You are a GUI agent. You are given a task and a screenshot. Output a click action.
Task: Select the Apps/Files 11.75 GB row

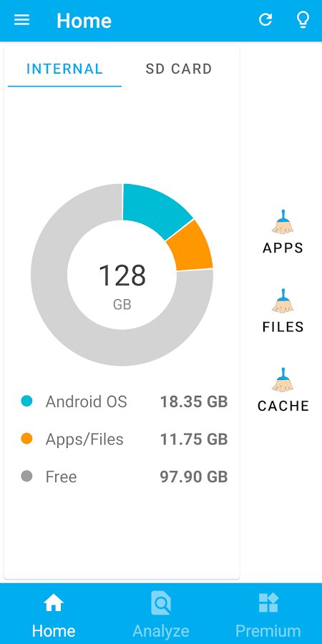click(124, 439)
